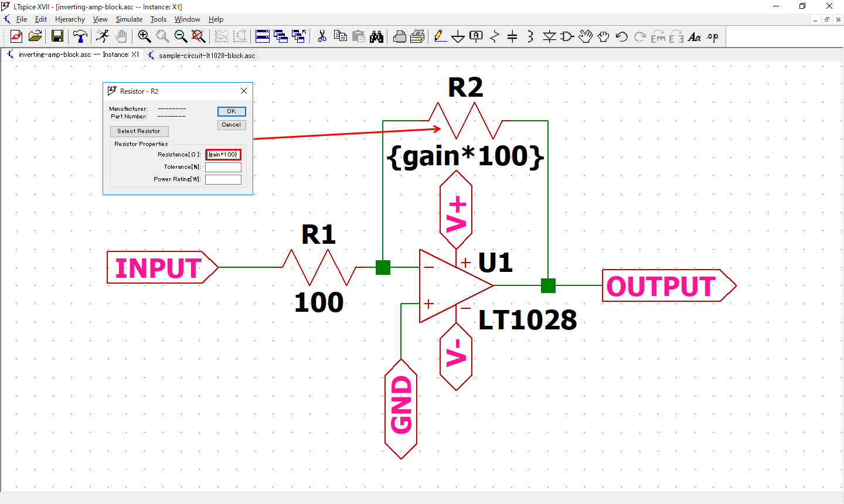Viewport: 844px width, 504px height.
Task: Select the Move hand tool
Action: click(585, 36)
